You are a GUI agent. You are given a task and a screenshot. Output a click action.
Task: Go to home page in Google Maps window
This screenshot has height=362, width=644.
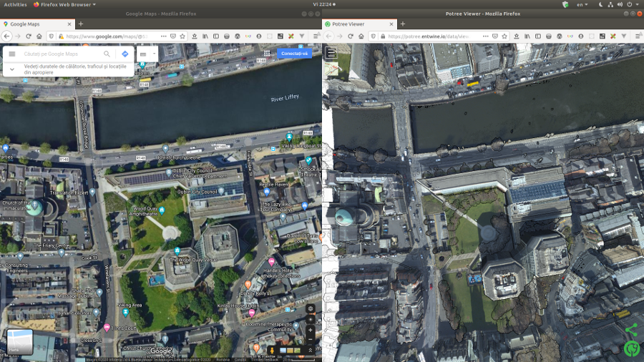(x=39, y=36)
